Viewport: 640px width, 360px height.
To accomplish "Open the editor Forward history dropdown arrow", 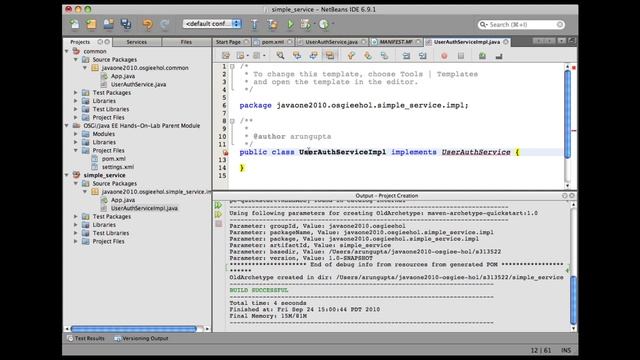I will point(264,56).
